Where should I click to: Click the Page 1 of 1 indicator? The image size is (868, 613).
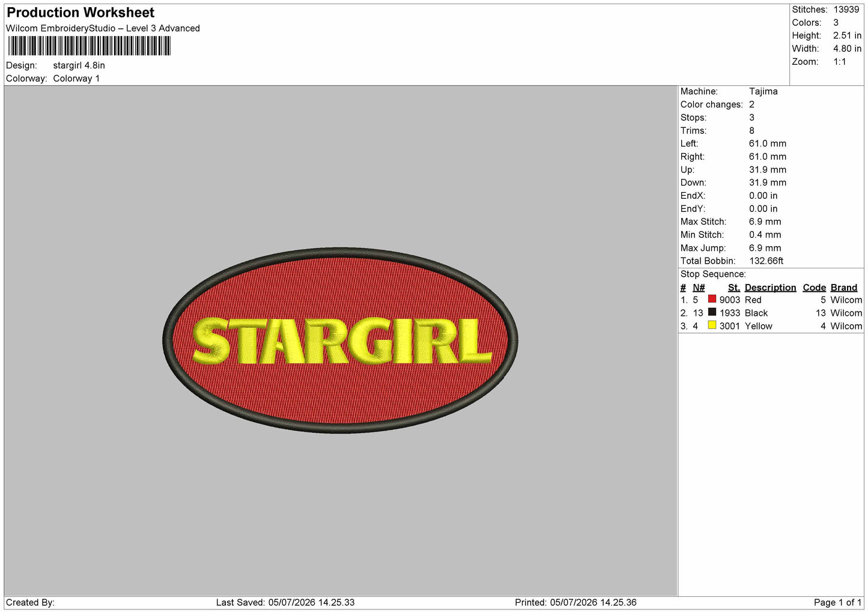(x=837, y=602)
